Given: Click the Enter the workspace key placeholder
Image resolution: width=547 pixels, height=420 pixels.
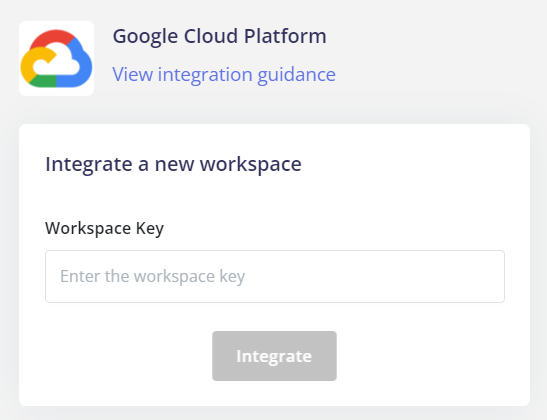Looking at the screenshot, I should (152, 276).
